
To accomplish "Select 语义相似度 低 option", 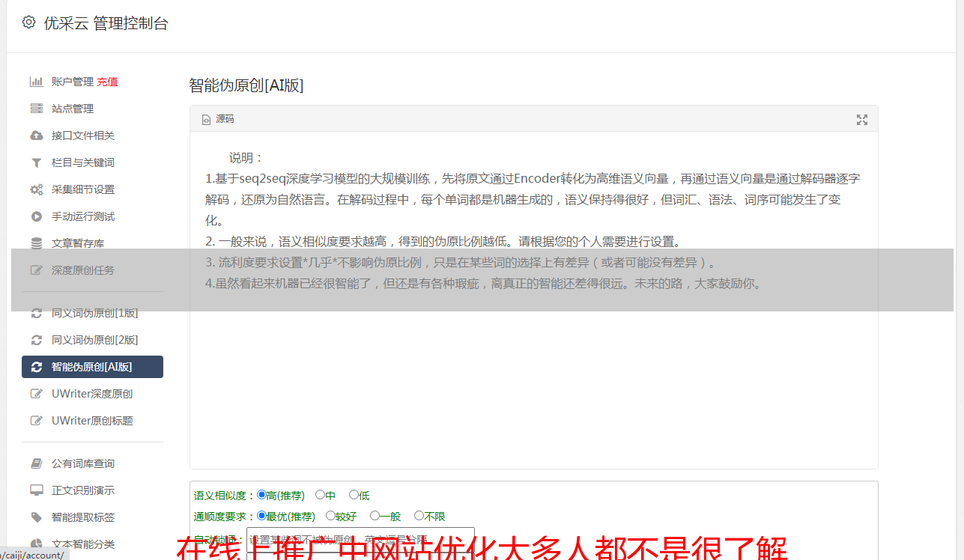I will 354,495.
